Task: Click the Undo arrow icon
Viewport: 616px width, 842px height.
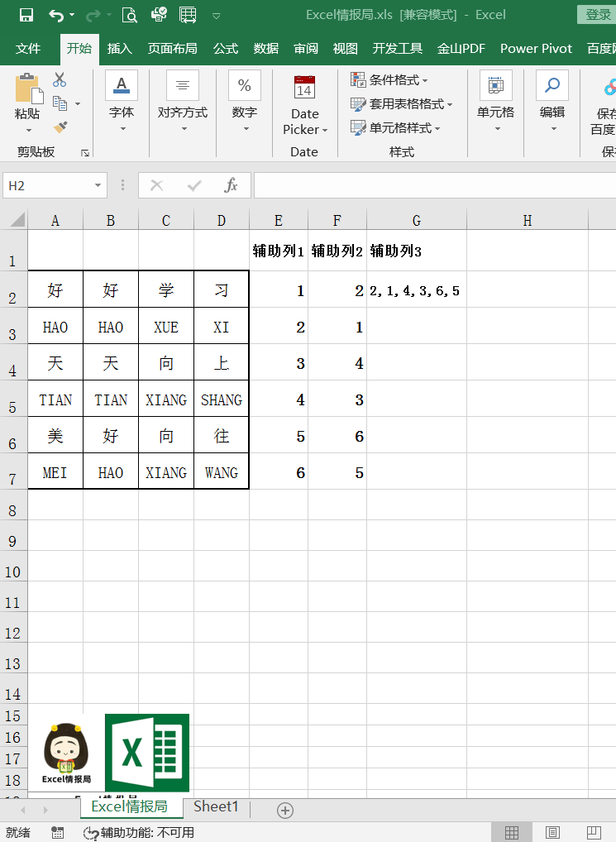Action: [55, 15]
